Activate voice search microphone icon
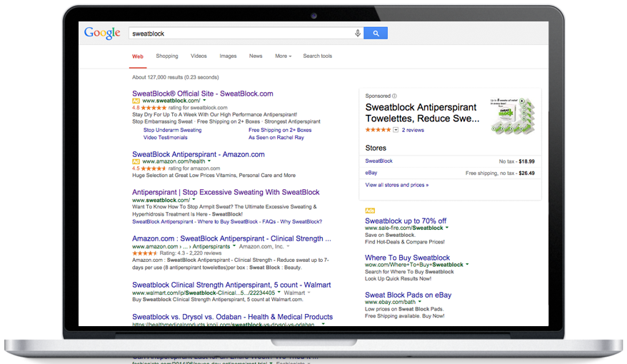627x364 pixels. tap(358, 33)
